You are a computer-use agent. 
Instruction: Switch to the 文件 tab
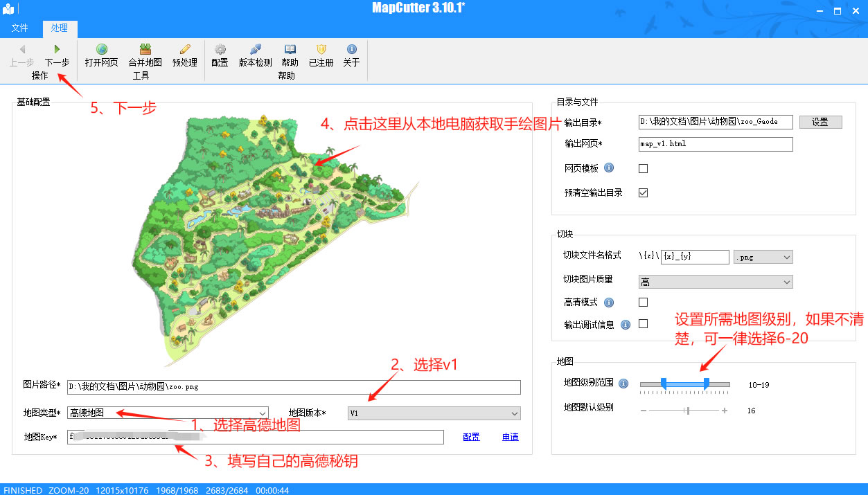pyautogui.click(x=21, y=28)
